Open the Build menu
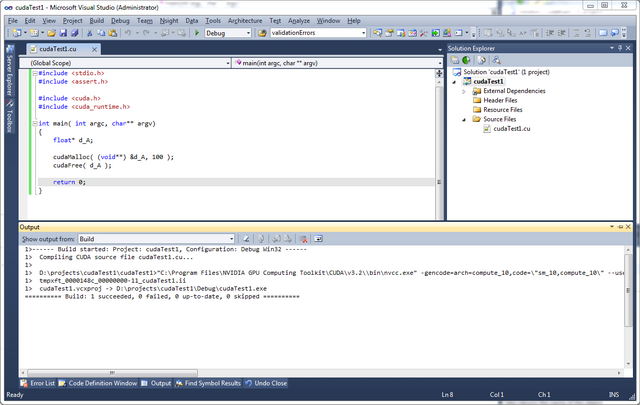Screen dimensions: 640x405 click(97, 21)
